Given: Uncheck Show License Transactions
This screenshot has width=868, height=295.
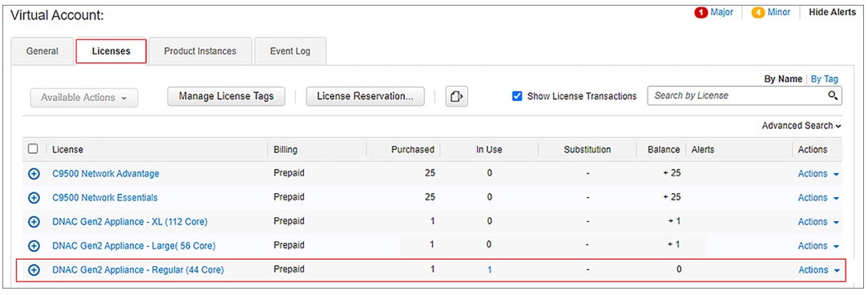Looking at the screenshot, I should pos(517,96).
